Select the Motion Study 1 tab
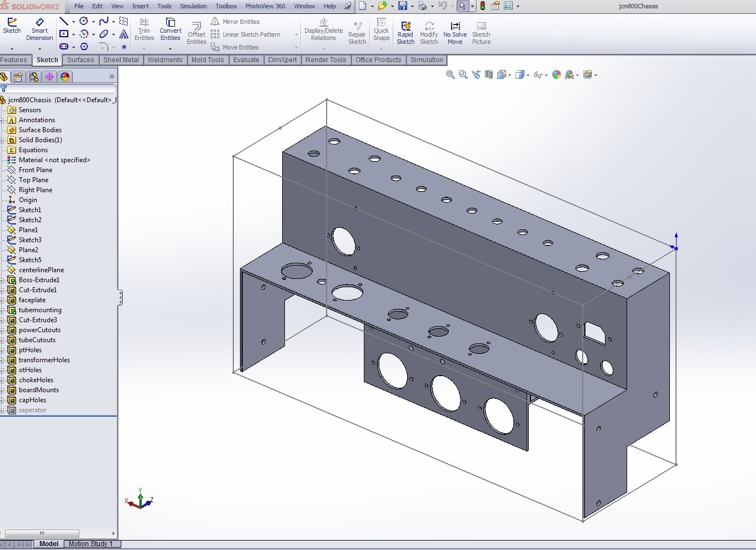The image size is (756, 550). point(91,544)
